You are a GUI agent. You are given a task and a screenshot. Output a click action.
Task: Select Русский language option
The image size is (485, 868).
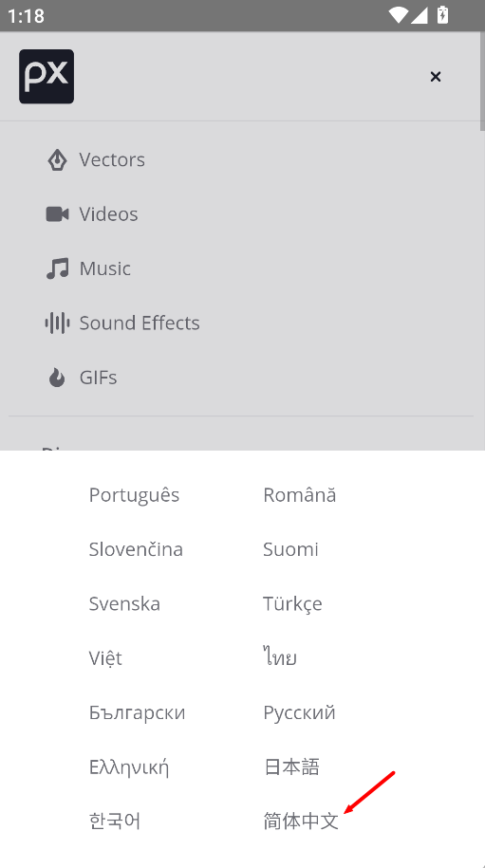pyautogui.click(x=299, y=712)
